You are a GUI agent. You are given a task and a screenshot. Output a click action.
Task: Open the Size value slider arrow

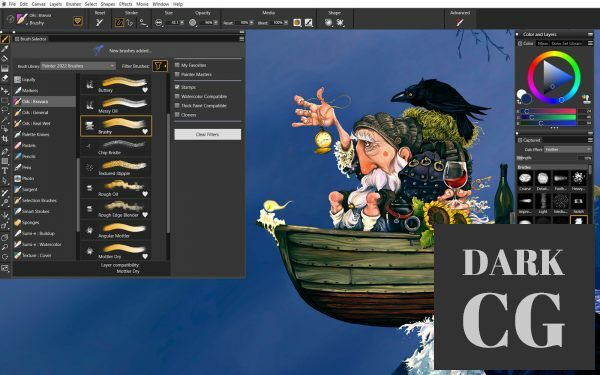182,23
